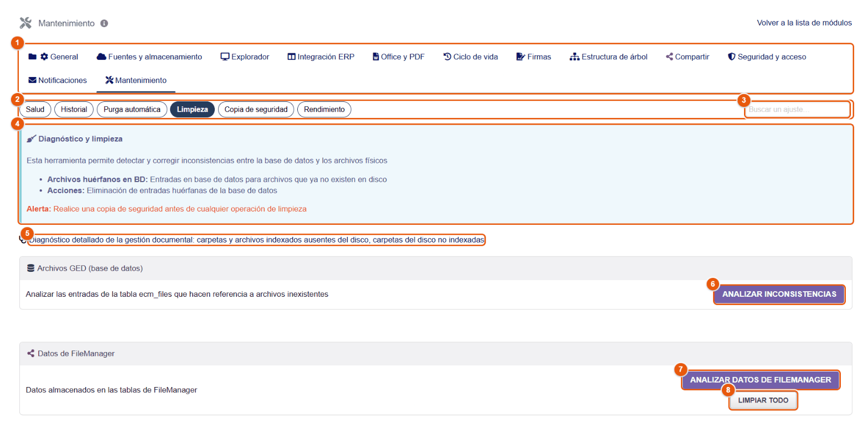Viewport: 868px width, 423px height.
Task: Click the Diagnóstico detallado de la gestión documental text
Action: point(257,240)
